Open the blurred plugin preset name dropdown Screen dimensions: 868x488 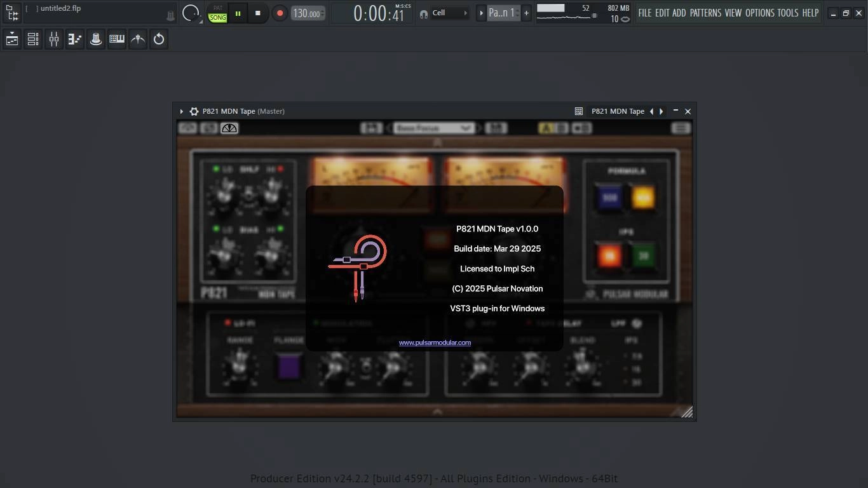click(x=434, y=128)
